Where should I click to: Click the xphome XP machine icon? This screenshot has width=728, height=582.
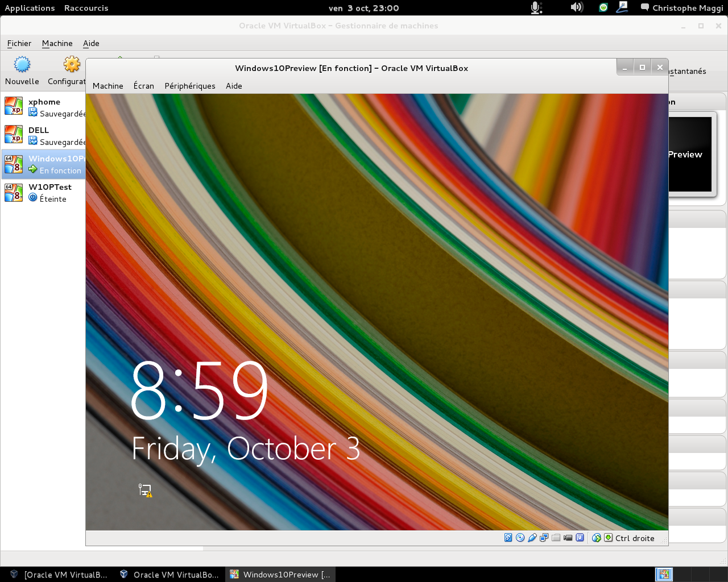click(x=14, y=106)
